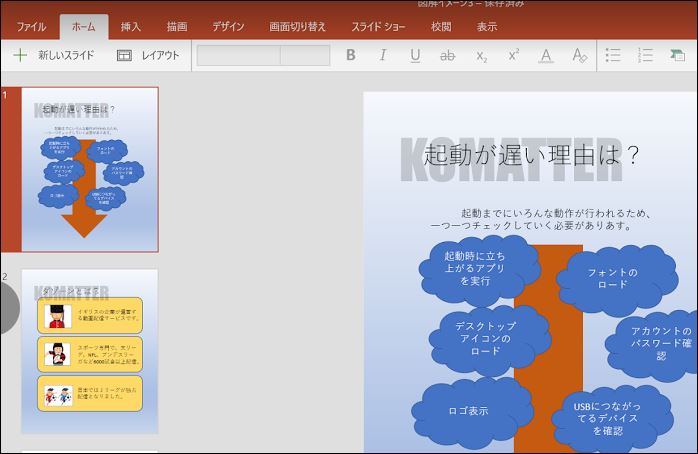The height and width of the screenshot is (454, 698).
Task: Select the cloud フォントのロード
Action: coord(617,279)
